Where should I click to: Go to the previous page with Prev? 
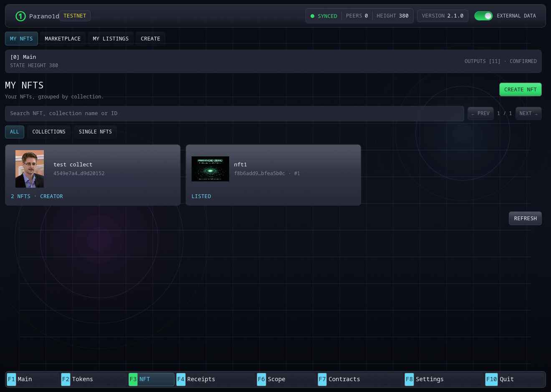[x=480, y=113]
